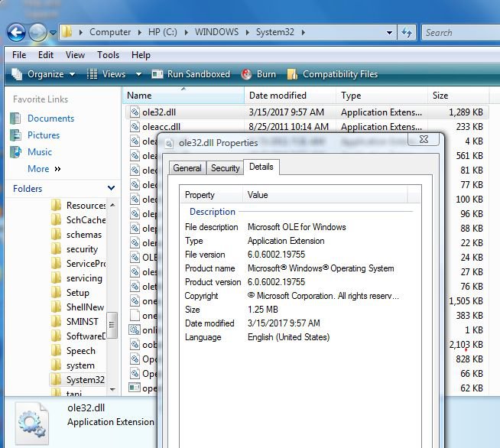Image resolution: width=500 pixels, height=448 pixels.
Task: Sort by the Date modified column
Action: pyautogui.click(x=291, y=96)
